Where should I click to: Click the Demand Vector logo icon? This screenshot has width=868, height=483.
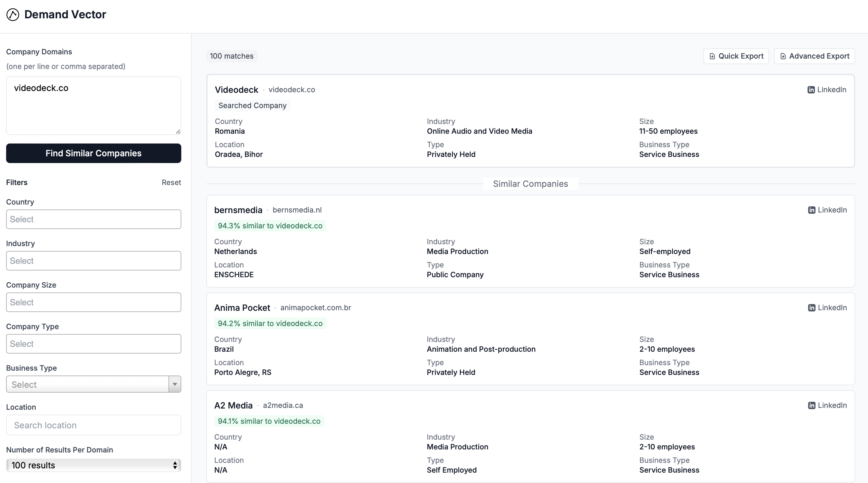(x=13, y=14)
